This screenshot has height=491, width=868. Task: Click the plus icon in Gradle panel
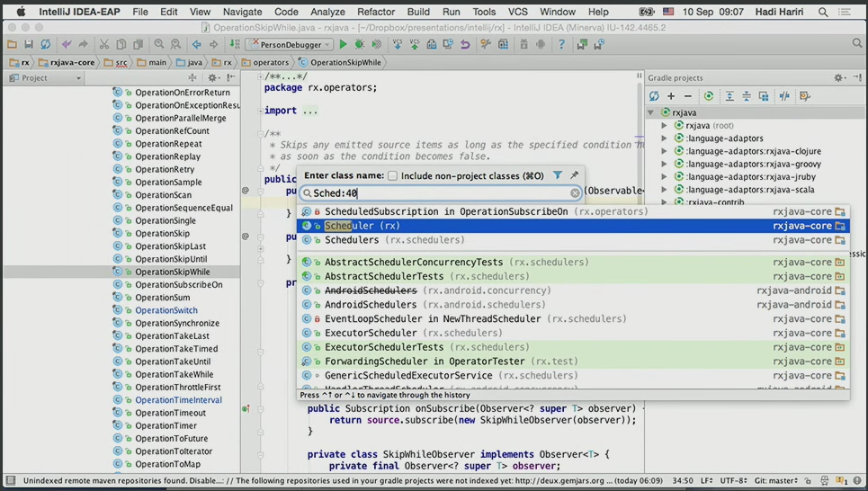[x=671, y=96]
